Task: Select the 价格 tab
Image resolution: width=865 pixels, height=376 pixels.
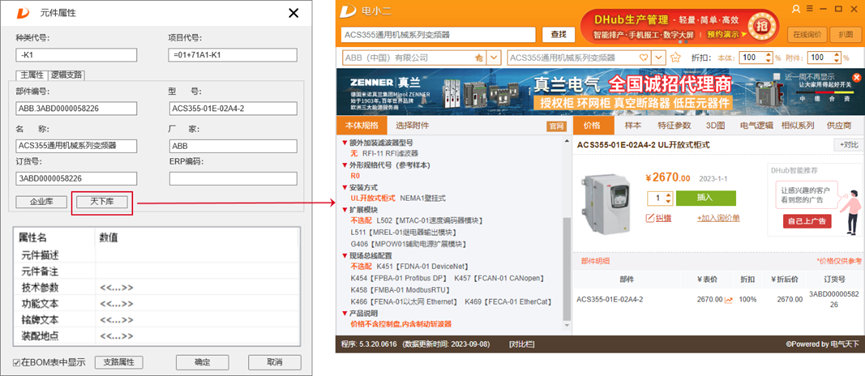Action: [x=592, y=125]
